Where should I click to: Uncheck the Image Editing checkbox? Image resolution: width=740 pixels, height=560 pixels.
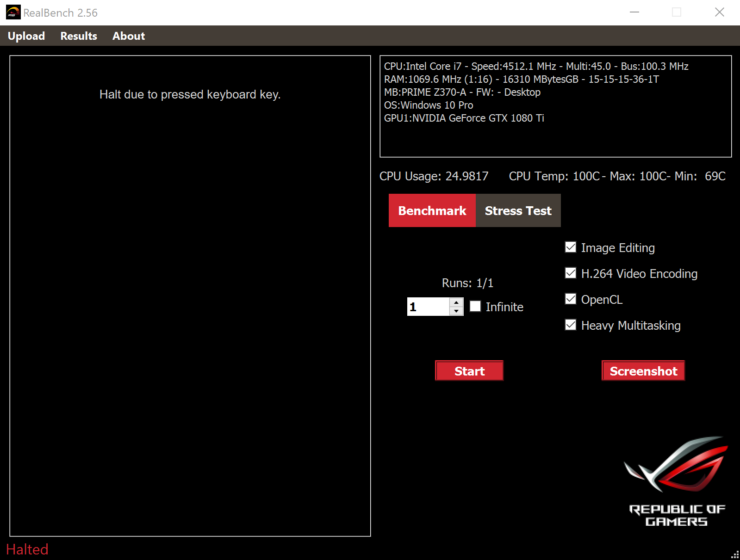pyautogui.click(x=571, y=247)
